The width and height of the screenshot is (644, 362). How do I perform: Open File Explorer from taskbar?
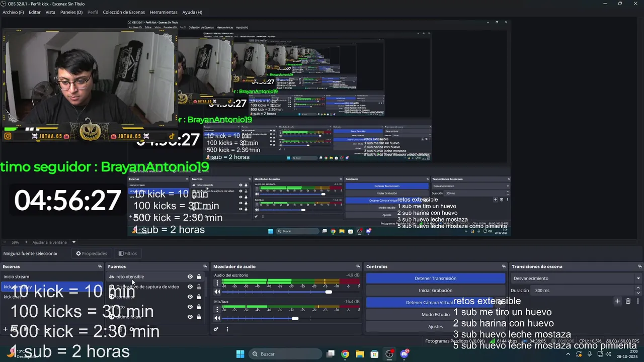360,354
